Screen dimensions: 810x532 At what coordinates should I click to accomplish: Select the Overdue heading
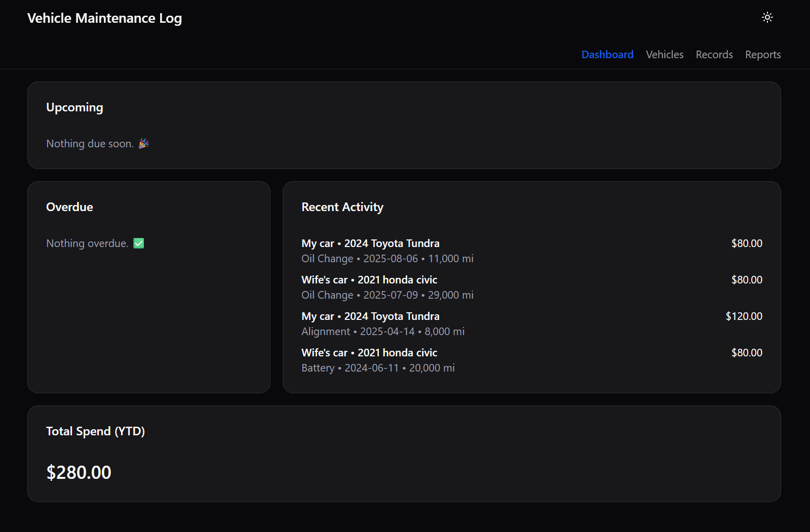[69, 207]
